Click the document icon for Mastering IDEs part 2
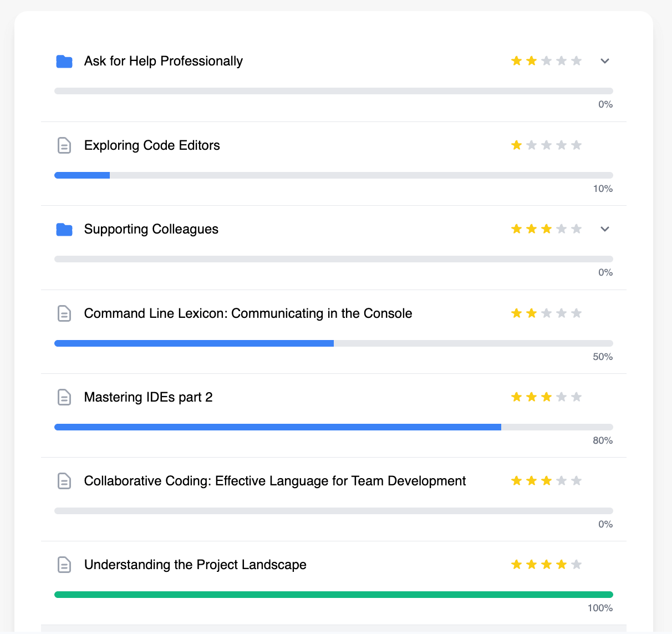This screenshot has width=672, height=634. tap(64, 397)
